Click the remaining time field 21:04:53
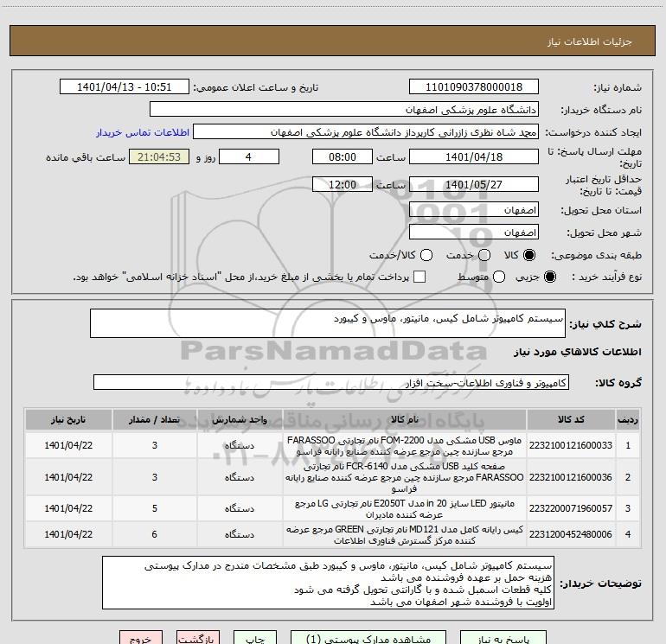 point(159,157)
